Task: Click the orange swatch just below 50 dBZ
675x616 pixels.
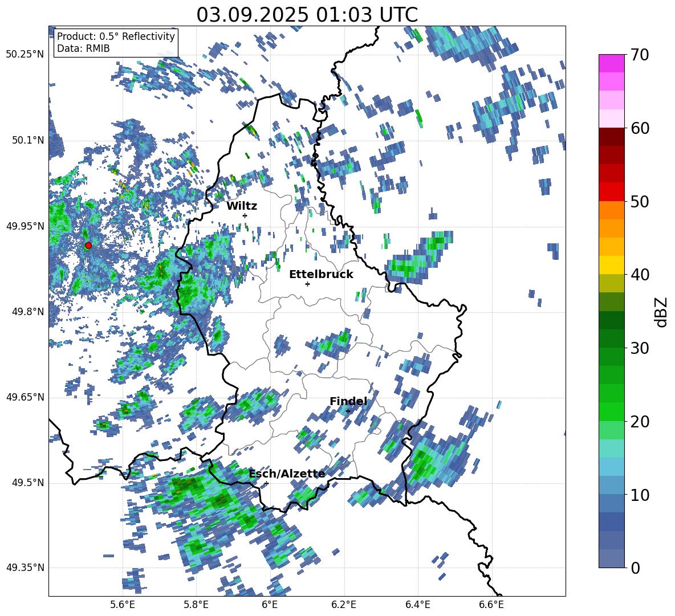Action: pyautogui.click(x=611, y=210)
